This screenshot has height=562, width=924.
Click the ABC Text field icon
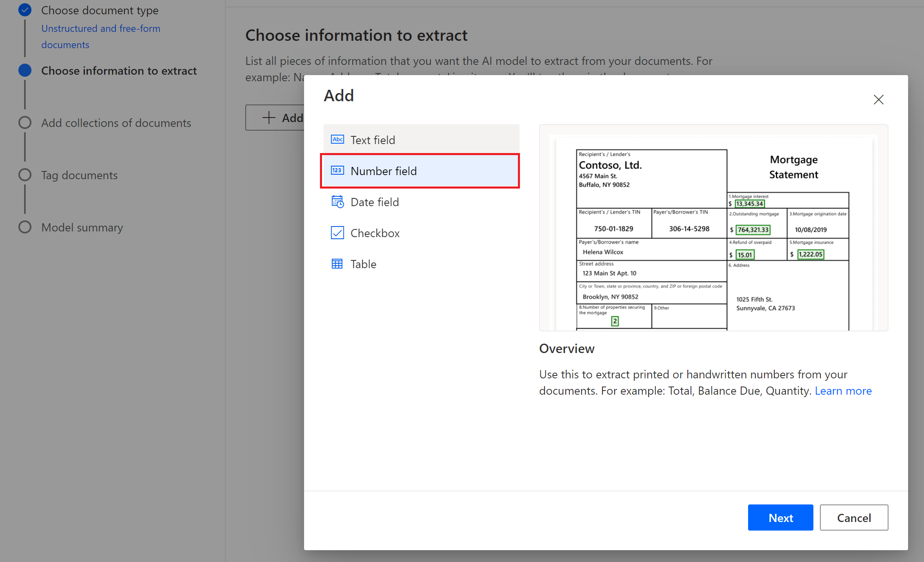pyautogui.click(x=337, y=139)
